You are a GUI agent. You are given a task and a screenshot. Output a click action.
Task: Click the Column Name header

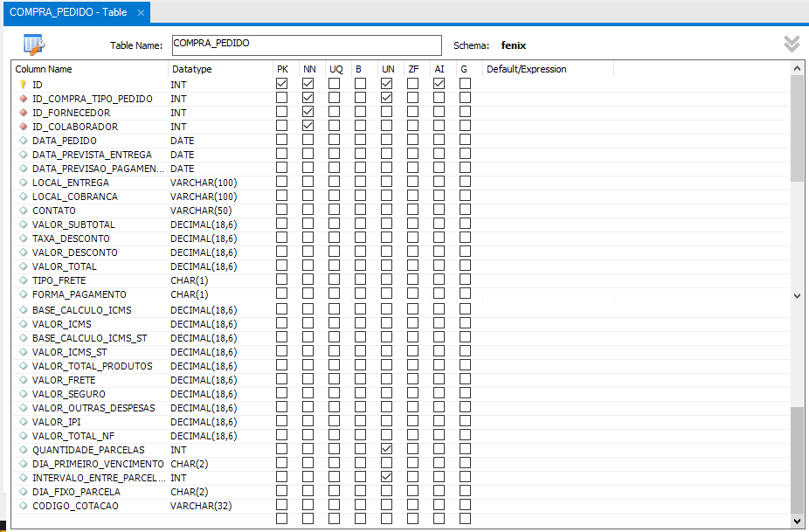44,69
